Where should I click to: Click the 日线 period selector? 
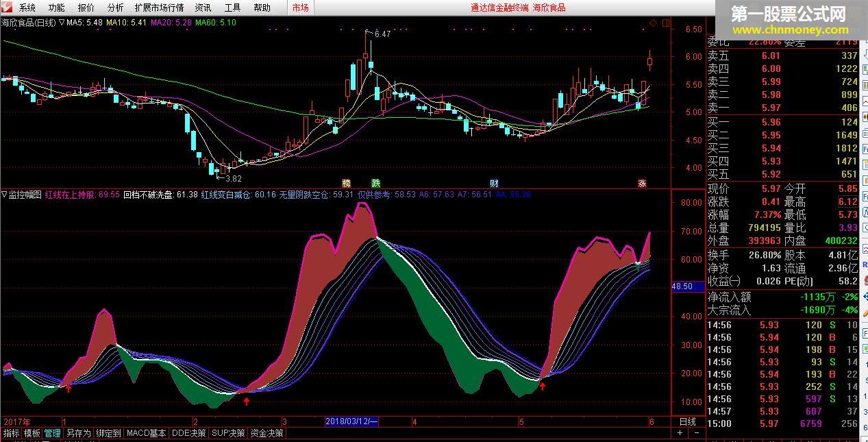[687, 421]
